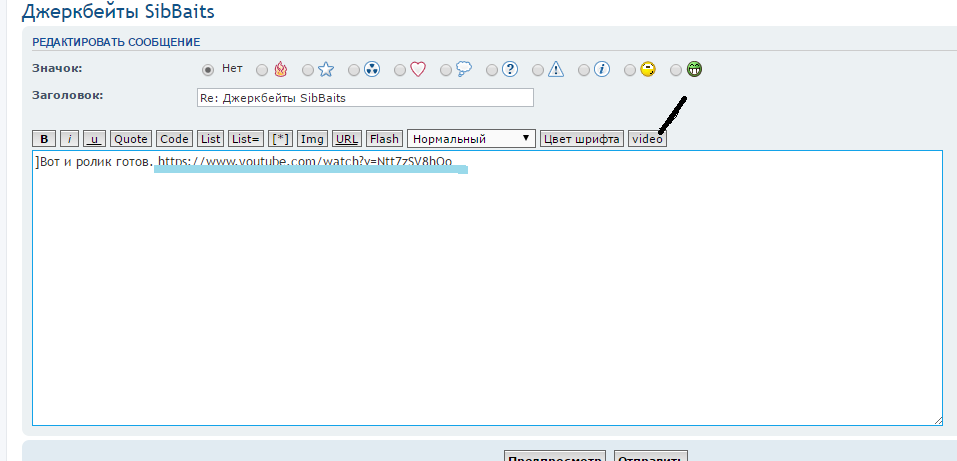Choose the star topic icon

point(308,70)
